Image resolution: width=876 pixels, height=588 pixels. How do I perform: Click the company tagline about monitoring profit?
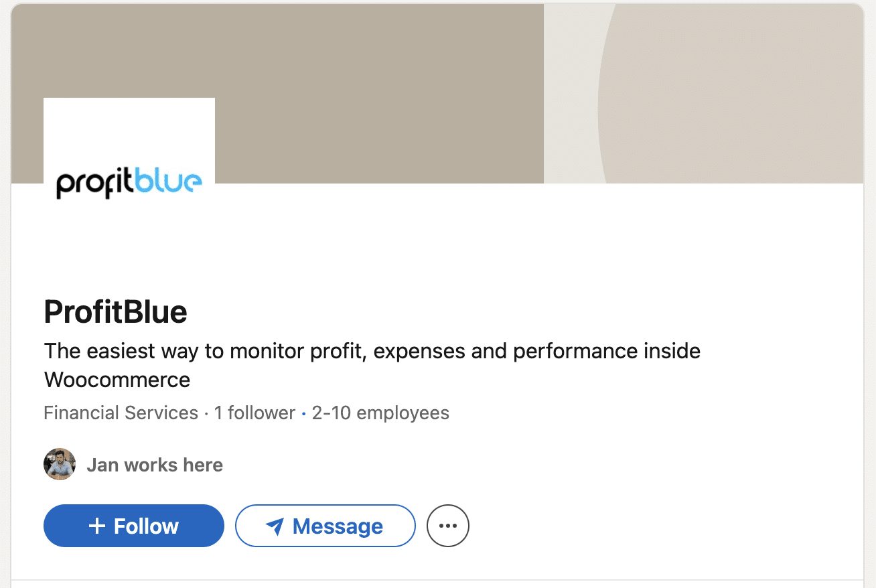[372, 351]
